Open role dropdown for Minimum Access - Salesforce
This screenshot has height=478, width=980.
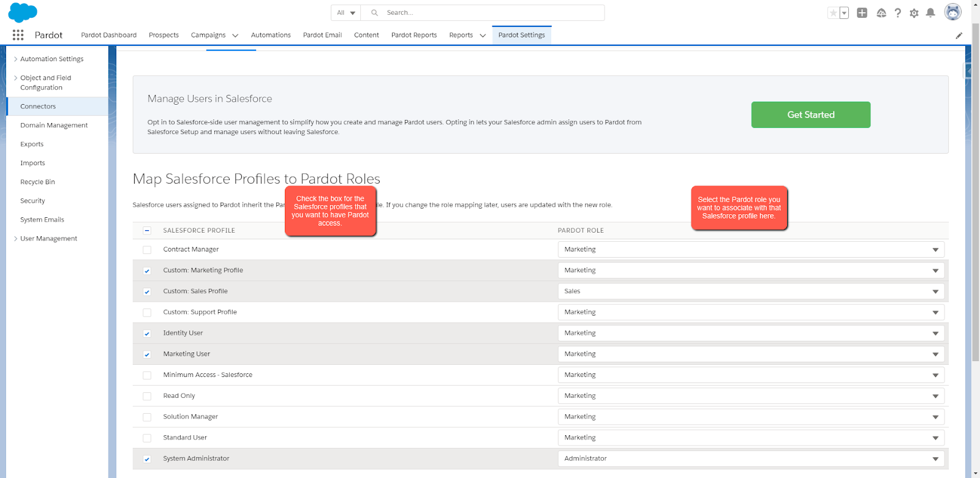click(751, 375)
